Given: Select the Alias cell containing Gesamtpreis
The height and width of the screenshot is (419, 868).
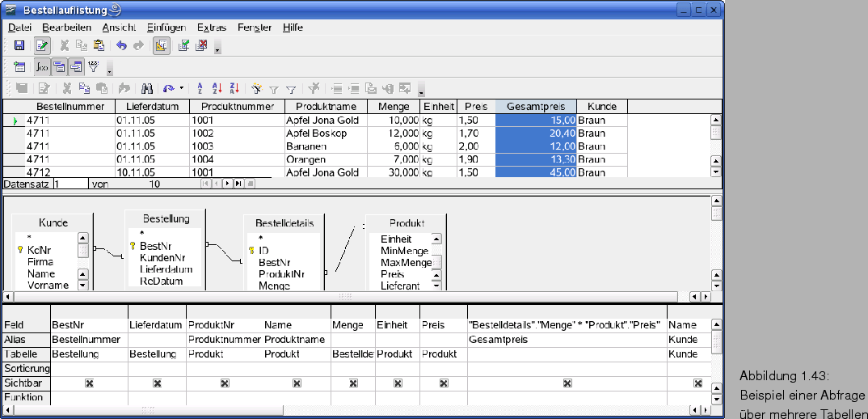Looking at the screenshot, I should [x=567, y=339].
